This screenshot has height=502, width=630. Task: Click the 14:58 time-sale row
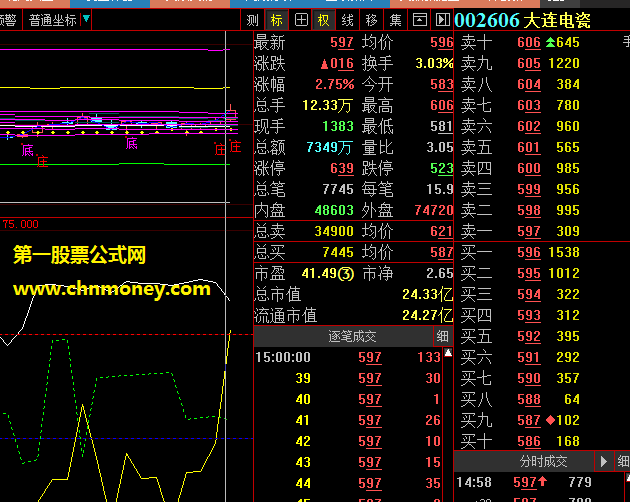[x=539, y=482]
